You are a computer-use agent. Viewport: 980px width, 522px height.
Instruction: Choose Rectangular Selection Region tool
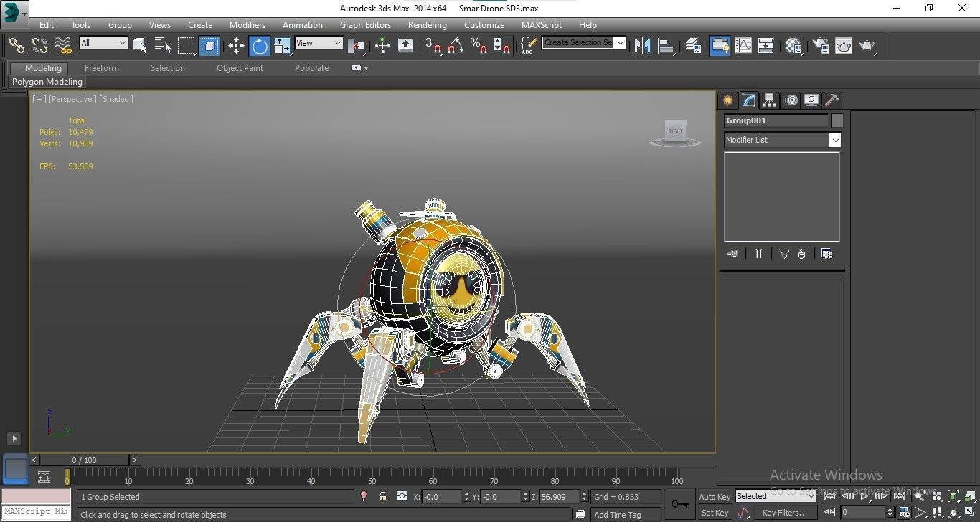click(x=187, y=45)
